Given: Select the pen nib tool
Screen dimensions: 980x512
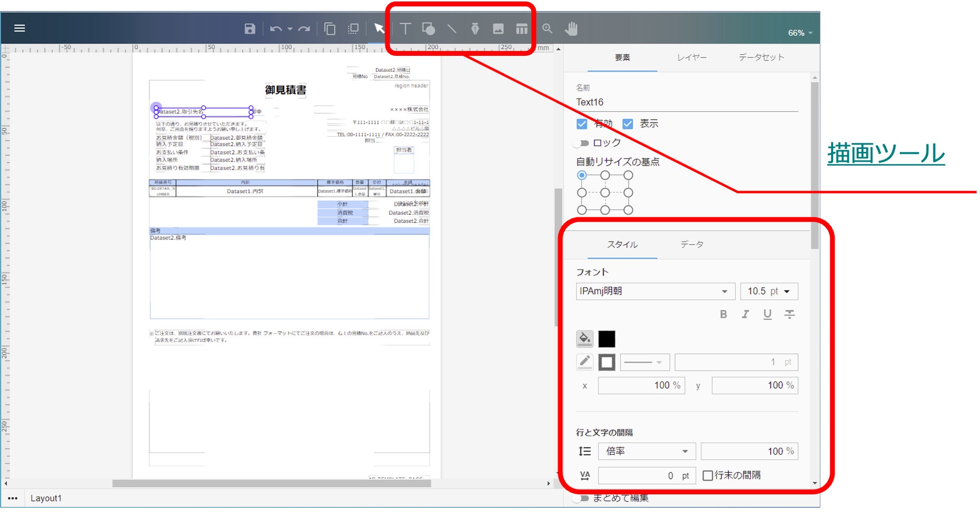Looking at the screenshot, I should tap(475, 29).
